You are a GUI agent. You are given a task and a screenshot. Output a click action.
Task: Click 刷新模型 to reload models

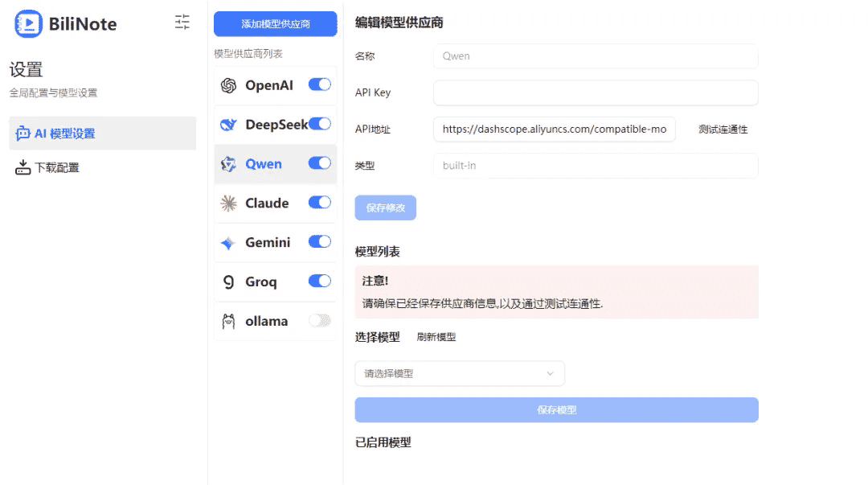click(436, 337)
